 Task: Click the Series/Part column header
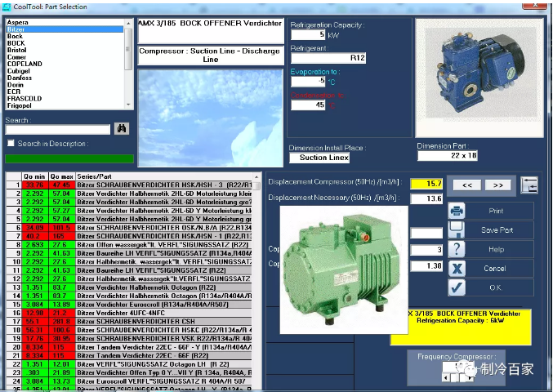coord(164,176)
